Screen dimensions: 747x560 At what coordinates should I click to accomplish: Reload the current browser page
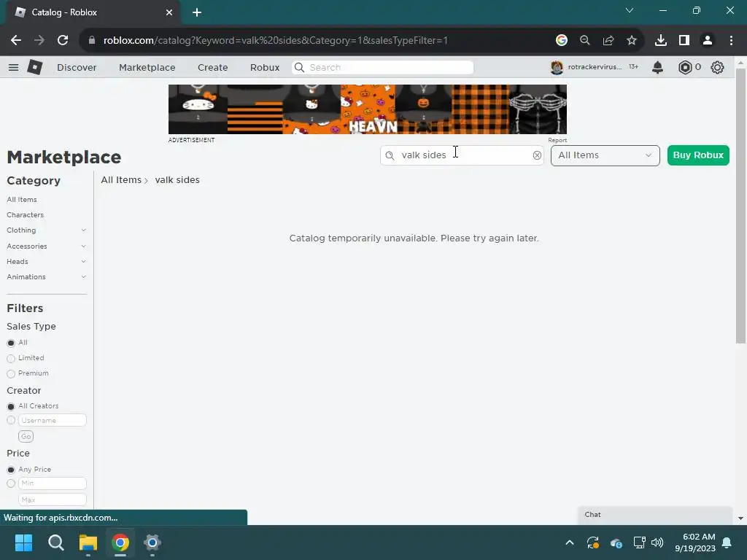click(63, 41)
